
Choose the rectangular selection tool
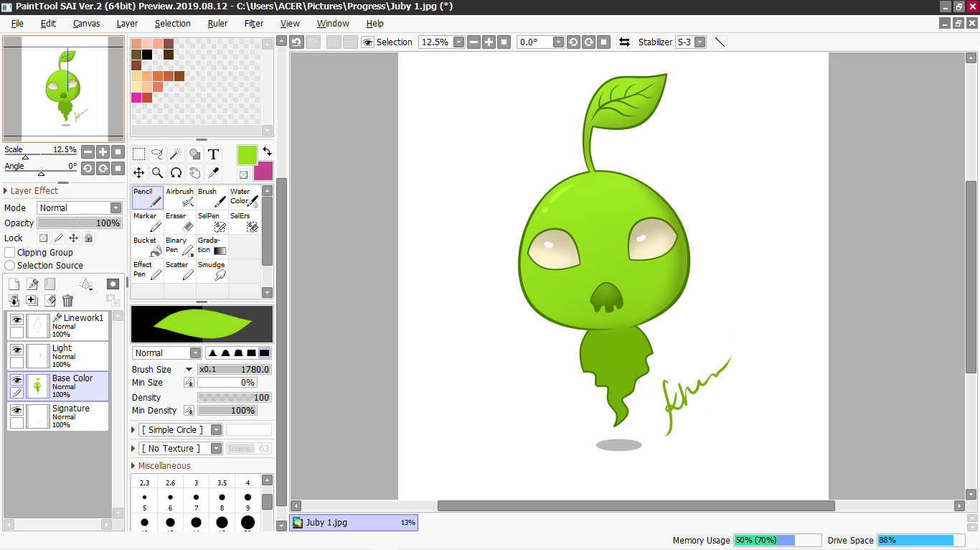click(x=139, y=154)
